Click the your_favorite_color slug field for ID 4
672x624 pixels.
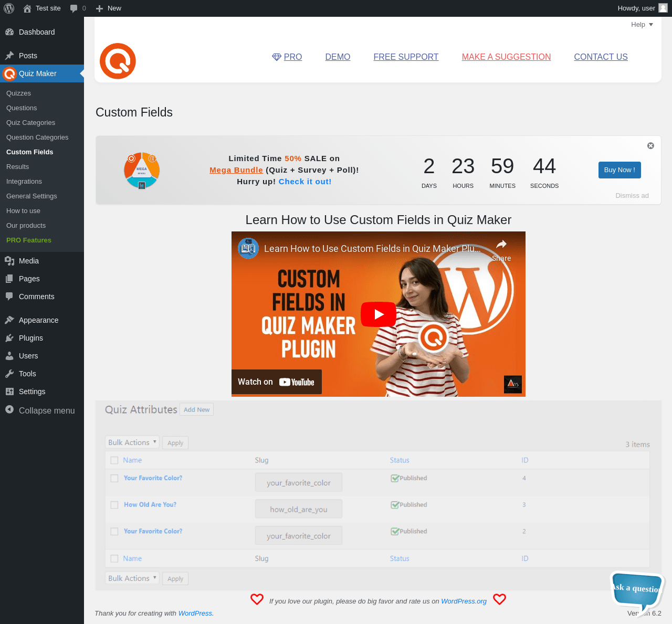pos(299,483)
